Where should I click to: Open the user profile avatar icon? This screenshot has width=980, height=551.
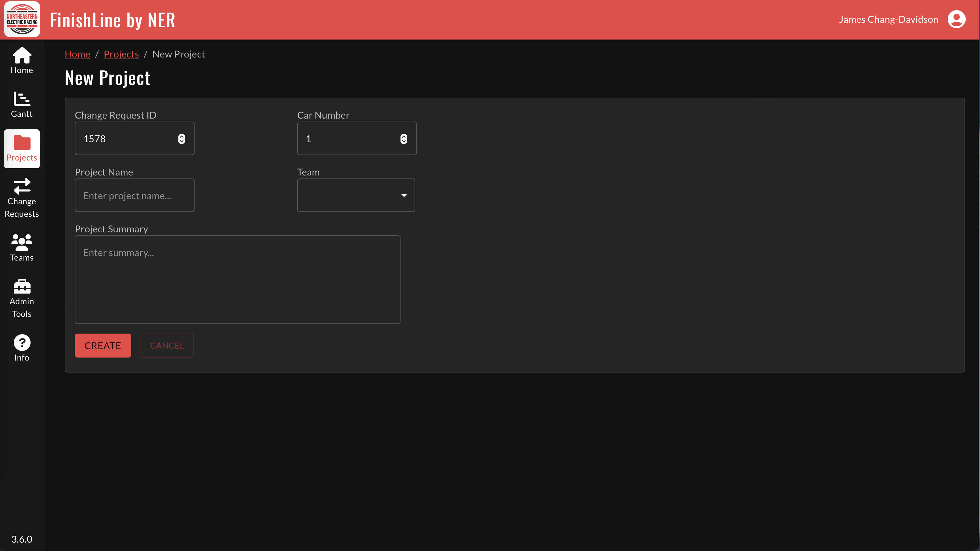pos(957,19)
